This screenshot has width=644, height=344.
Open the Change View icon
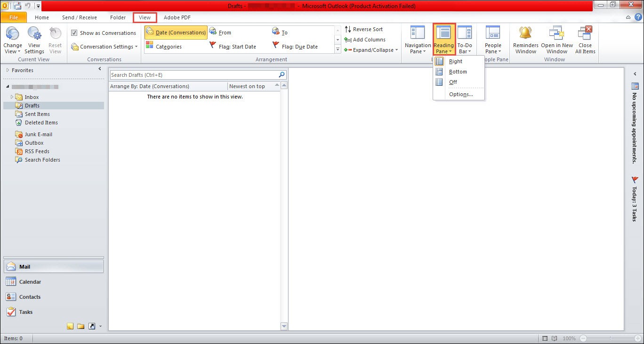click(x=13, y=34)
